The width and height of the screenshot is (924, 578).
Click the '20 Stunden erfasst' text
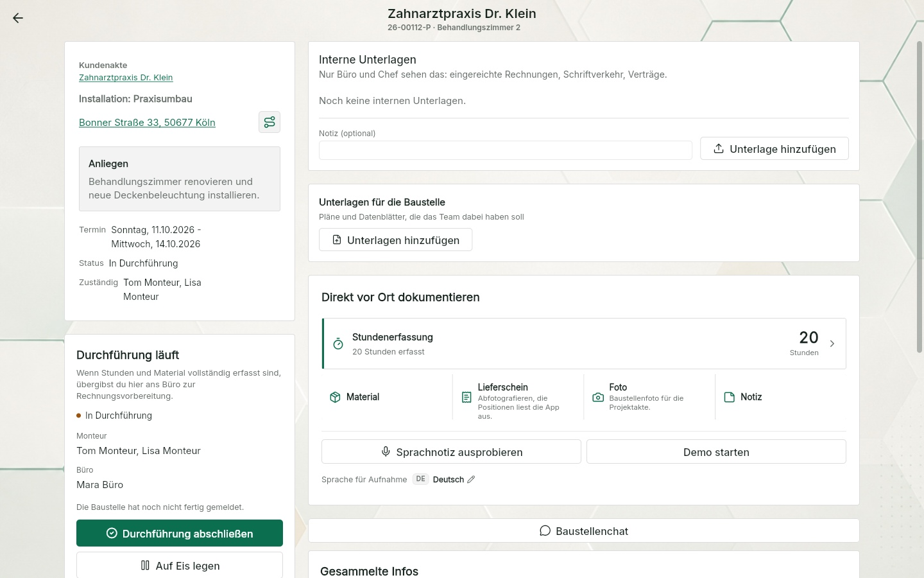[388, 352]
